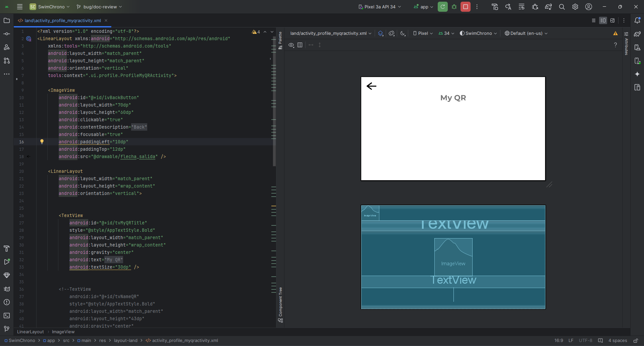
Task: Open the Logcat tool window
Action: (x=7, y=289)
